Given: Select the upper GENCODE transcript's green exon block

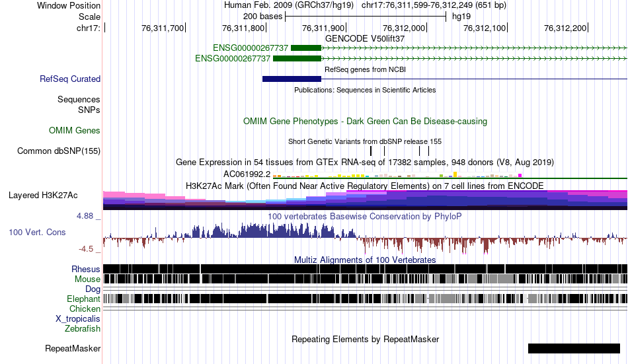Looking at the screenshot, I should coord(306,48).
